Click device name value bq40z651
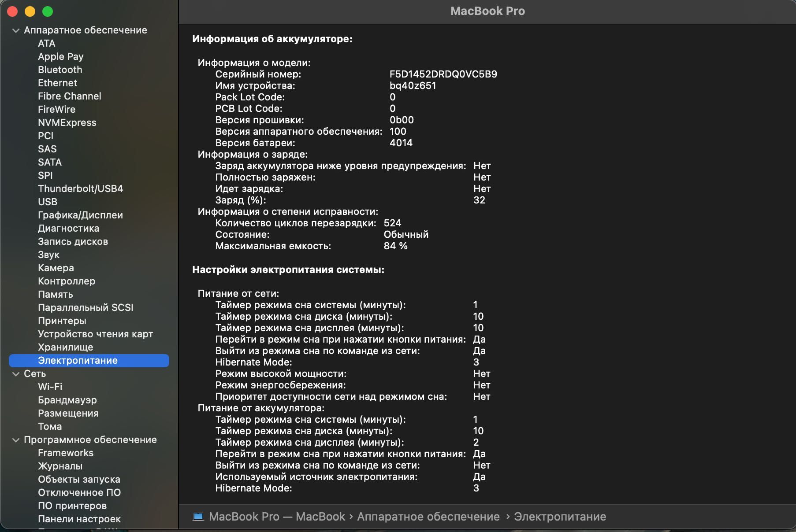Image resolution: width=796 pixels, height=532 pixels. coord(413,85)
